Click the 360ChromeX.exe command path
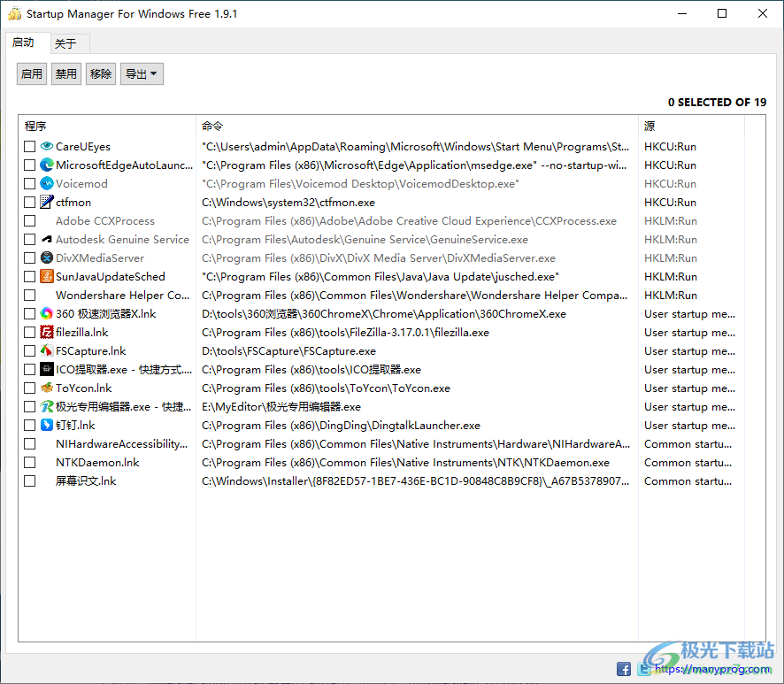The height and width of the screenshot is (684, 784). [384, 313]
